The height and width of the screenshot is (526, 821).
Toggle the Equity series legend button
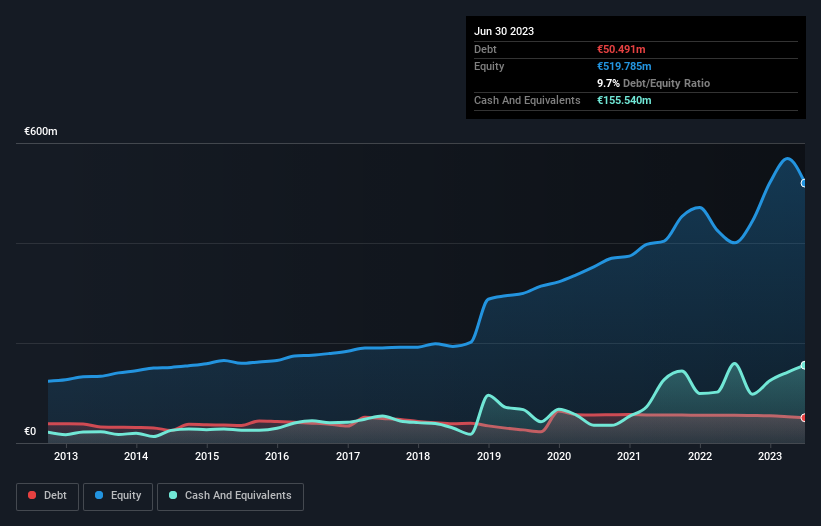(x=118, y=496)
